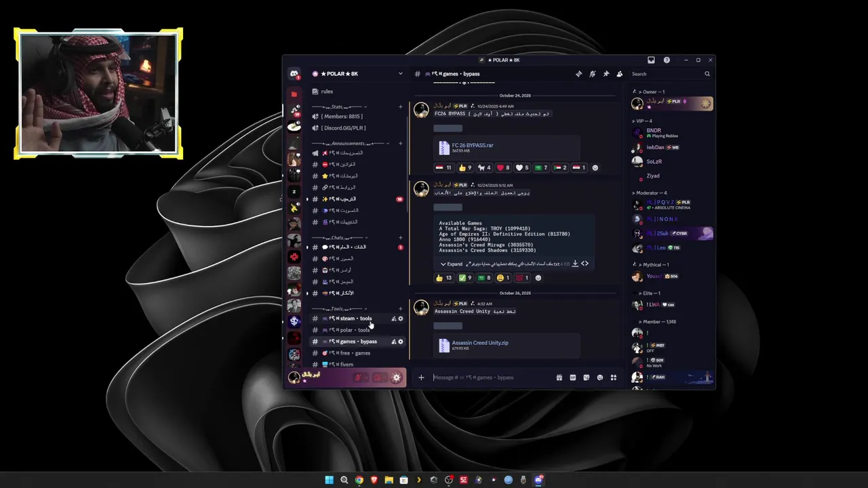Download the Assassin Creed Unity.zip file
This screenshot has width=868, height=488.
pos(480,343)
